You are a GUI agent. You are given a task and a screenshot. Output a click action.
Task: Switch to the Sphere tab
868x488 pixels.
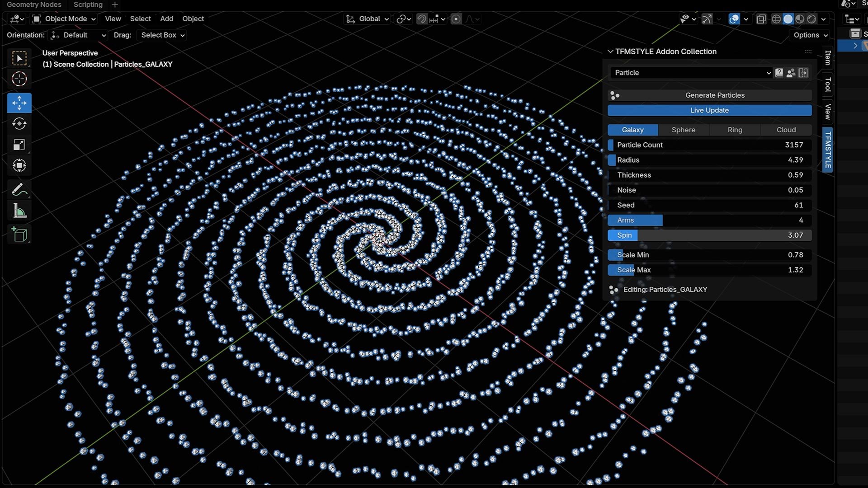pos(683,130)
